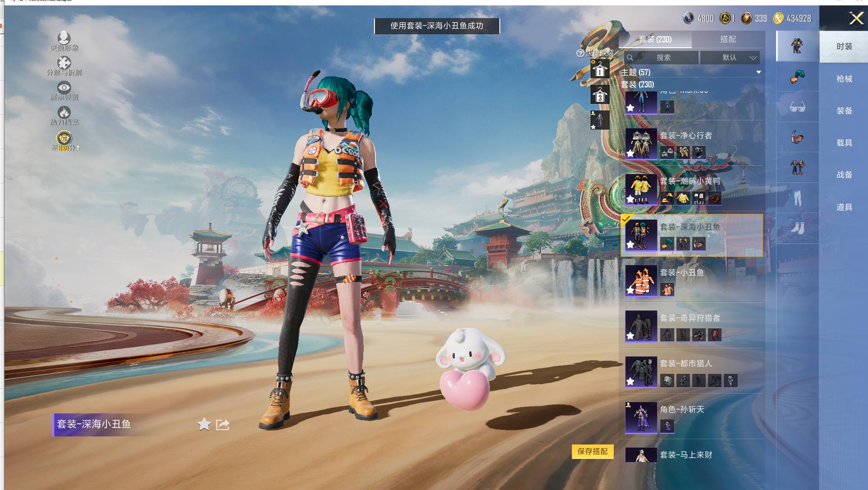Expand the 主题 (57) theme section
This screenshot has width=868, height=490.
pos(758,72)
